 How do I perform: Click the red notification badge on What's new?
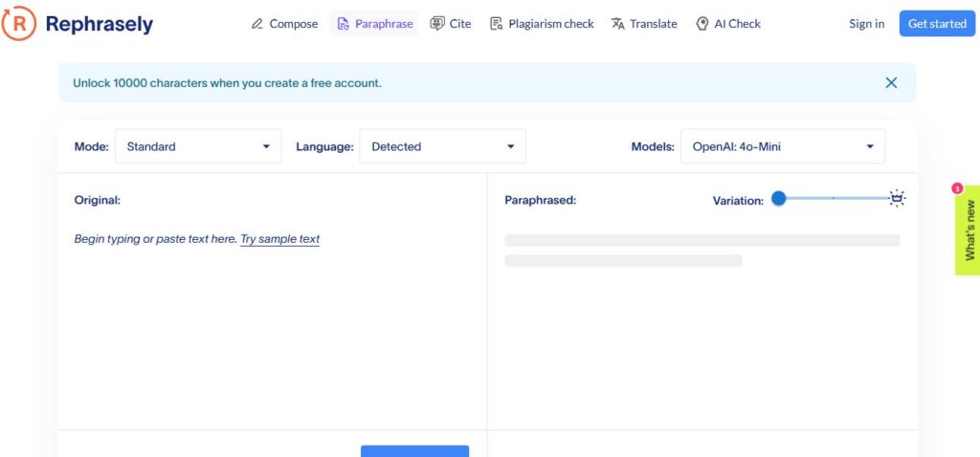[957, 188]
